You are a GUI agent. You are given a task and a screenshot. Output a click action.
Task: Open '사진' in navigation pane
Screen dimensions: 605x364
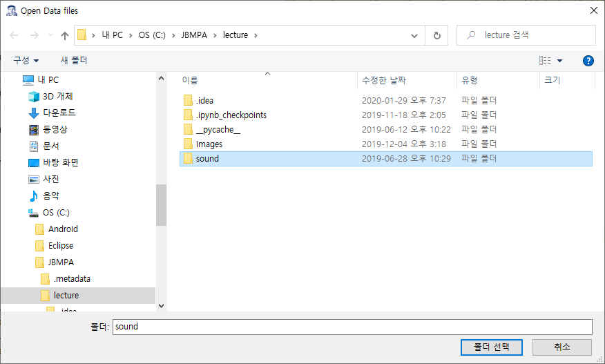click(x=51, y=179)
